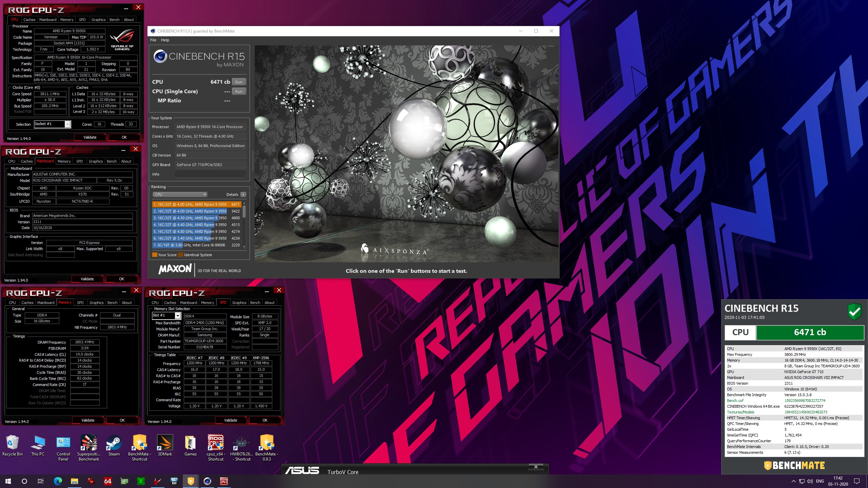This screenshot has width=868, height=488.
Task: Launch Microsoft Edge from the taskbar
Action: [58, 481]
